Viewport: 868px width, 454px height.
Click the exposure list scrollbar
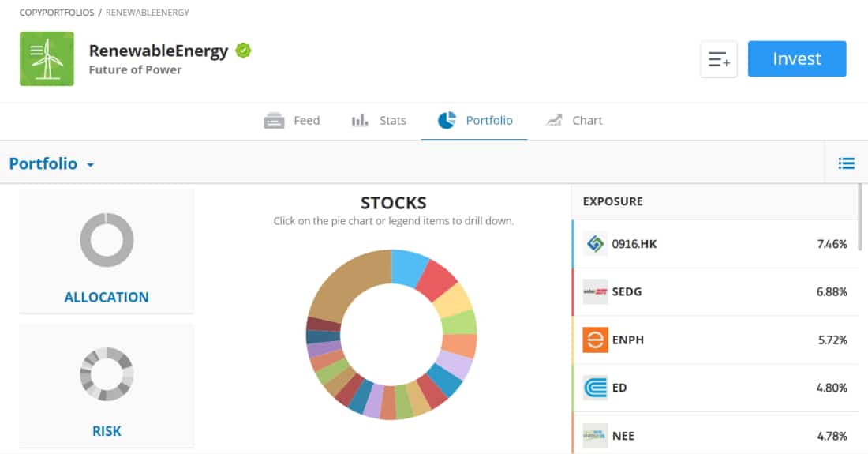tap(859, 217)
